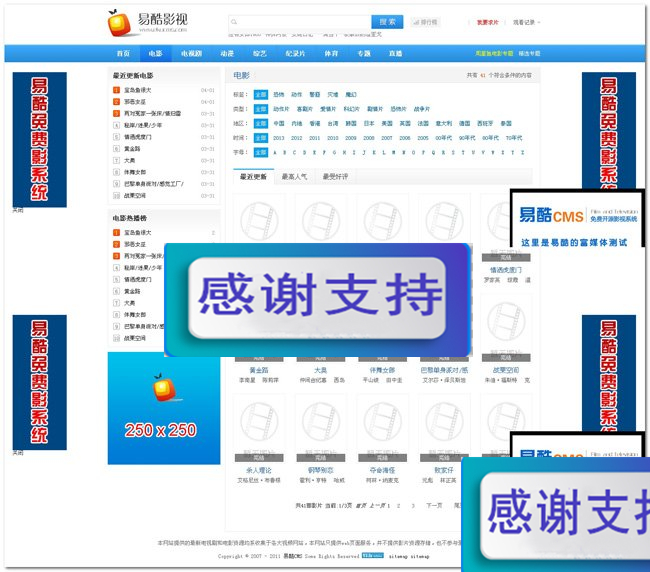Click the blue 搜索 search button

point(387,22)
